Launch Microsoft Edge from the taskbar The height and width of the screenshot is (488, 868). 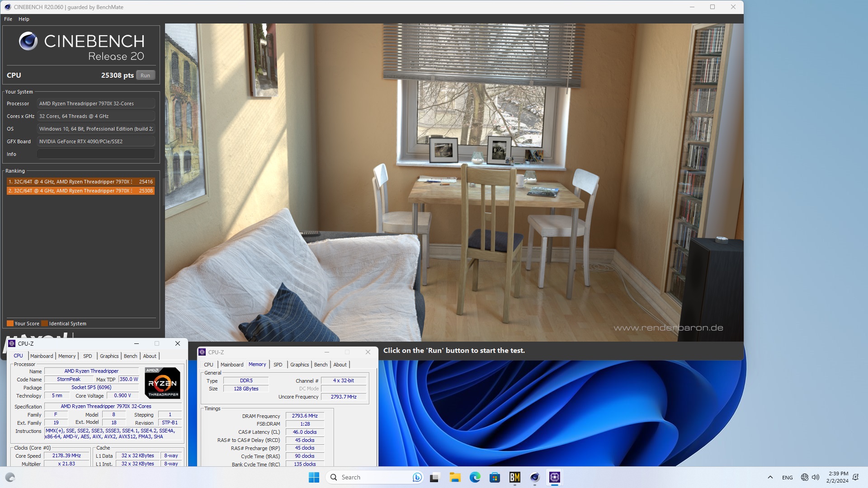pos(475,477)
